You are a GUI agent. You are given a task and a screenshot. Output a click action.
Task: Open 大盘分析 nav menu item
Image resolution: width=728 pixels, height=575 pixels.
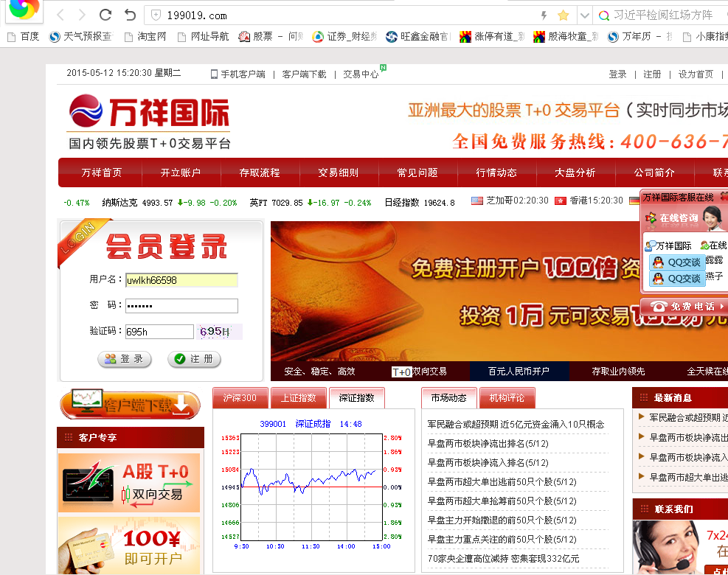pos(575,172)
